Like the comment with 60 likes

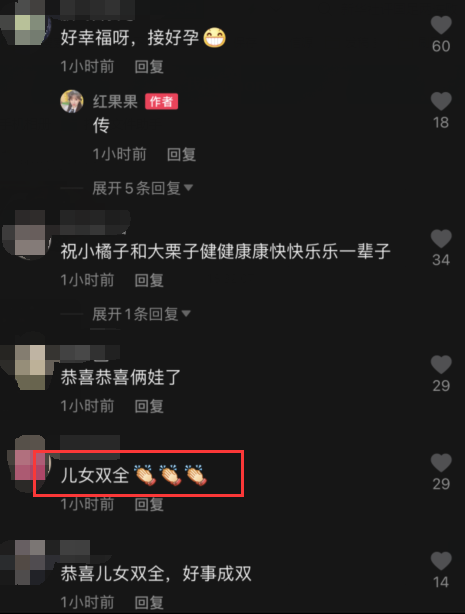[441, 26]
